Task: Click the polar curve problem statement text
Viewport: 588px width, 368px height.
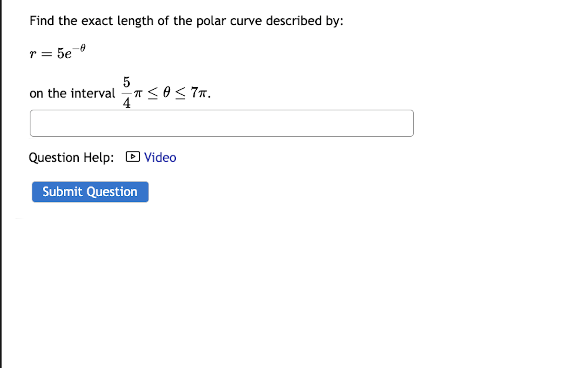Action: [x=186, y=20]
